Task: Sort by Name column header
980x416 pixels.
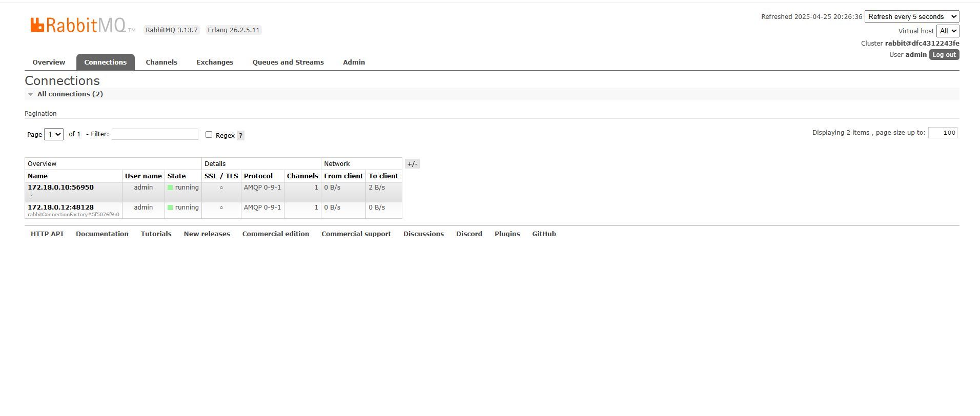Action: [x=37, y=176]
